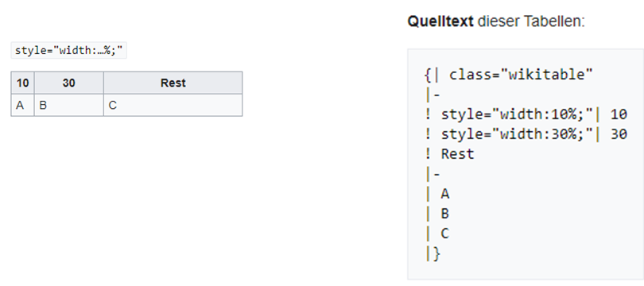
Task: Click the "| C" source code line
Action: 437,234
